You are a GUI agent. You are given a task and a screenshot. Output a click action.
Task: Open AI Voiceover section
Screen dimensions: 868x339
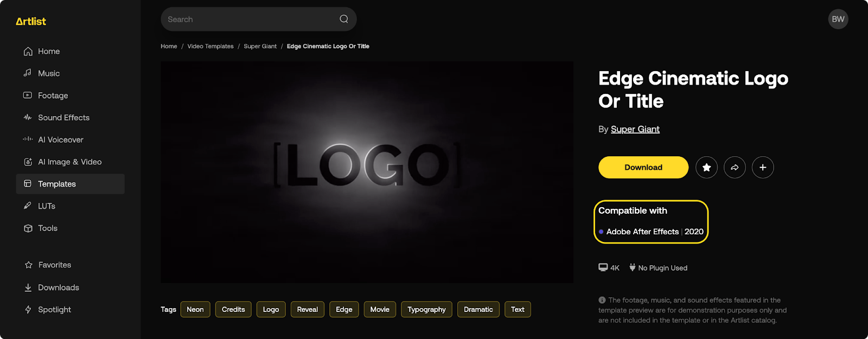(x=60, y=140)
